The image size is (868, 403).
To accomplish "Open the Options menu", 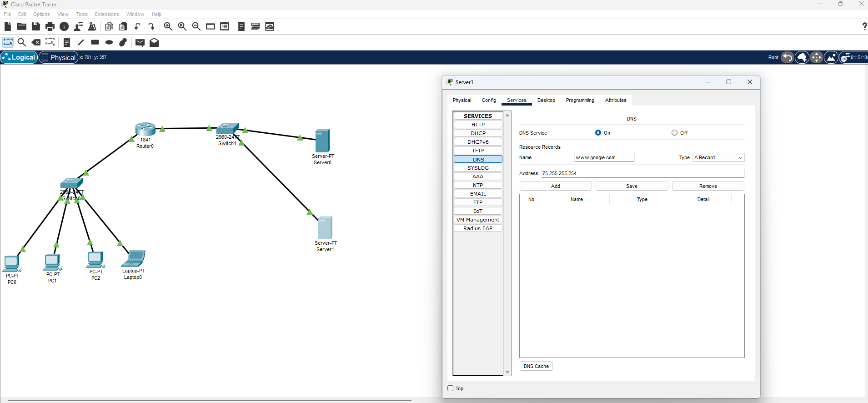I will 41,14.
